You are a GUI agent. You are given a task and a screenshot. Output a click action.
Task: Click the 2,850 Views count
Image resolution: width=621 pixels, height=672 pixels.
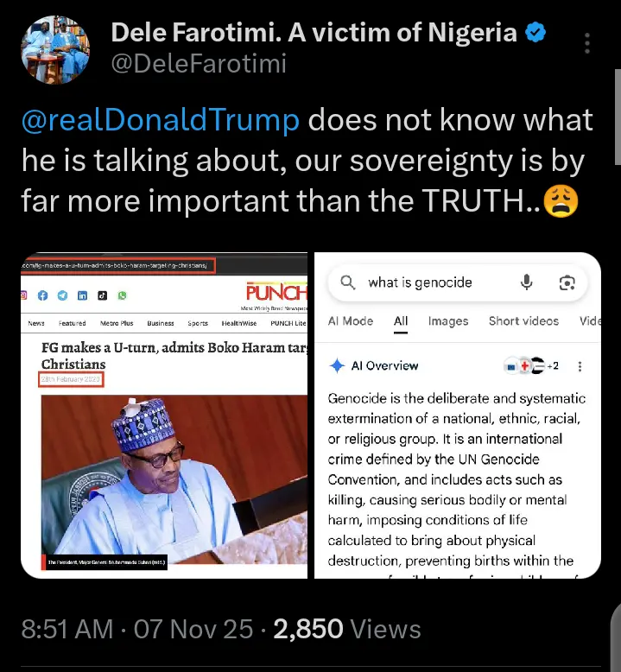(347, 629)
